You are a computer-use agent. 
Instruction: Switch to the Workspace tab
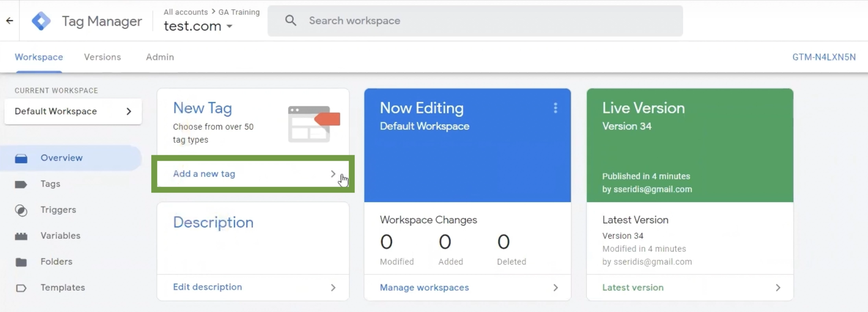click(39, 57)
